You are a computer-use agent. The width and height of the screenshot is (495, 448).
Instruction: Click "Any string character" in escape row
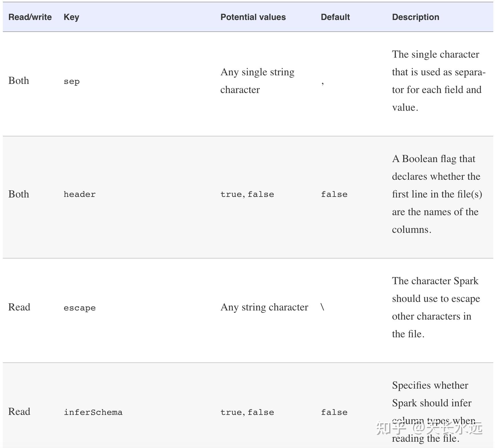(264, 307)
